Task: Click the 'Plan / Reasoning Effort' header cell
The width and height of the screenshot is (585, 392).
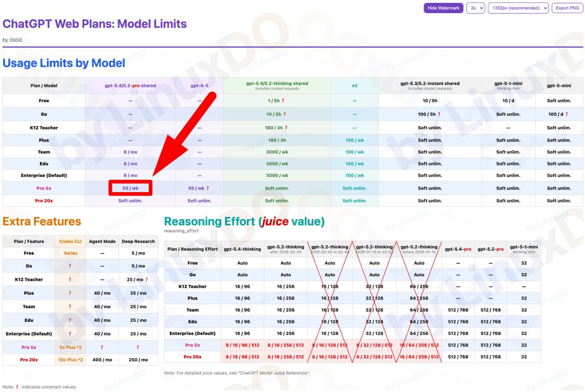Action: click(x=193, y=249)
